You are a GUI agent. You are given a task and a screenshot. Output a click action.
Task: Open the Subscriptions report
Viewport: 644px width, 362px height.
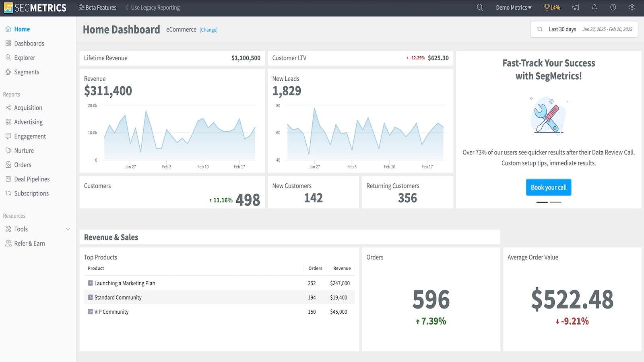coord(31,193)
